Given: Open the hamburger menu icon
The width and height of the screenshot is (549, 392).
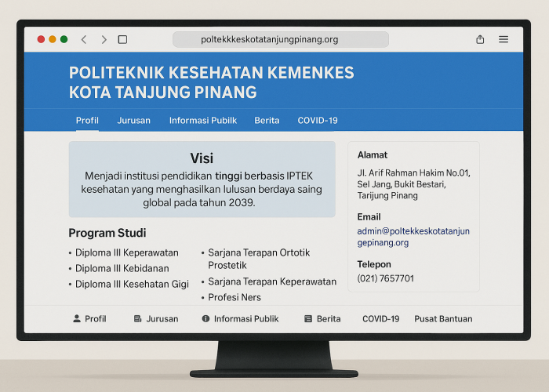Looking at the screenshot, I should (504, 39).
